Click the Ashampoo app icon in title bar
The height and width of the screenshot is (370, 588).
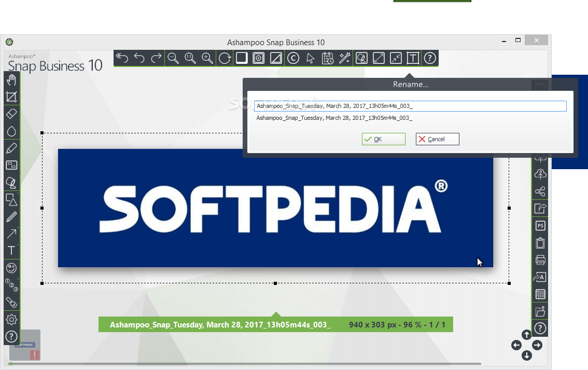(x=9, y=42)
